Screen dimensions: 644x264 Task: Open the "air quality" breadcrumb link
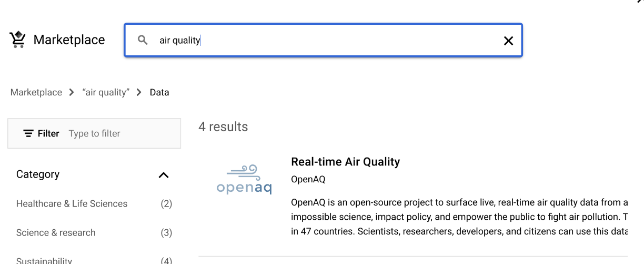click(x=106, y=92)
